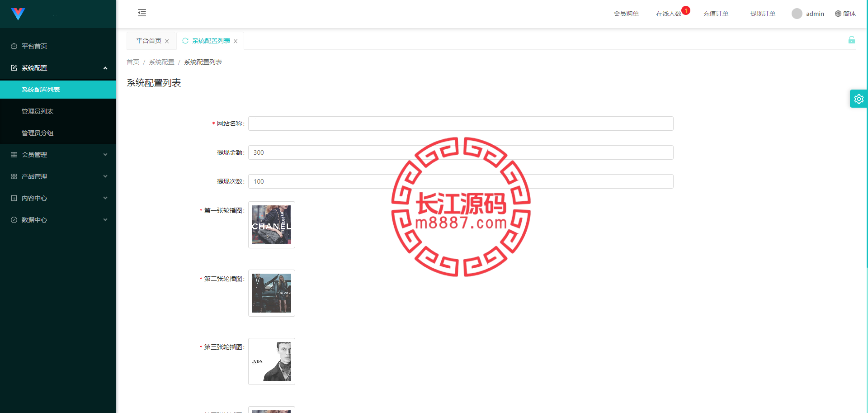Image resolution: width=868 pixels, height=413 pixels.
Task: Switch to the 系统配置列表 tab
Action: [x=211, y=41]
